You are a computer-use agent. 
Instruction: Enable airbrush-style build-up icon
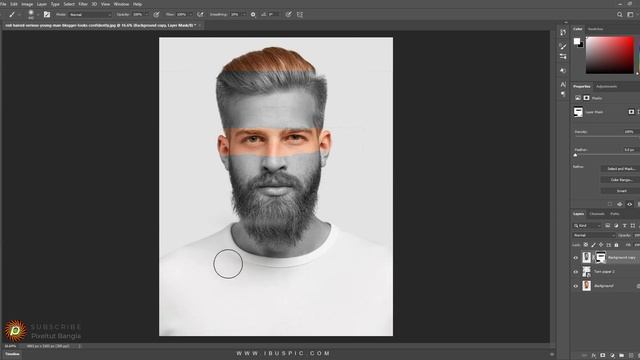[200, 14]
